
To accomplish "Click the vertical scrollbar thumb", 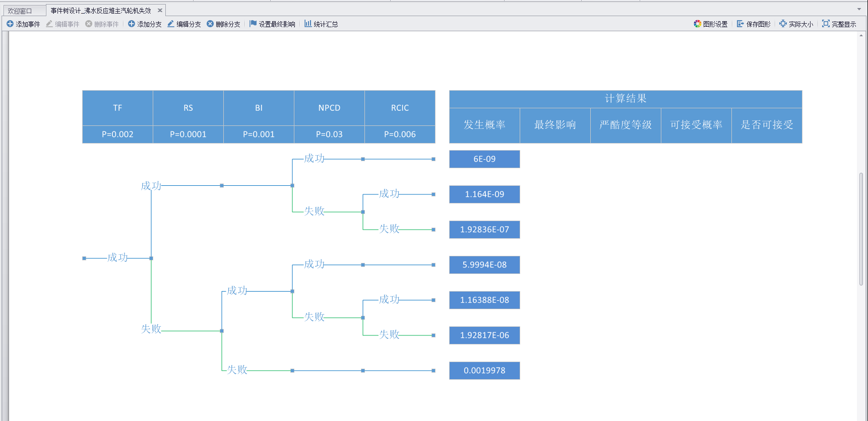I will point(861,229).
